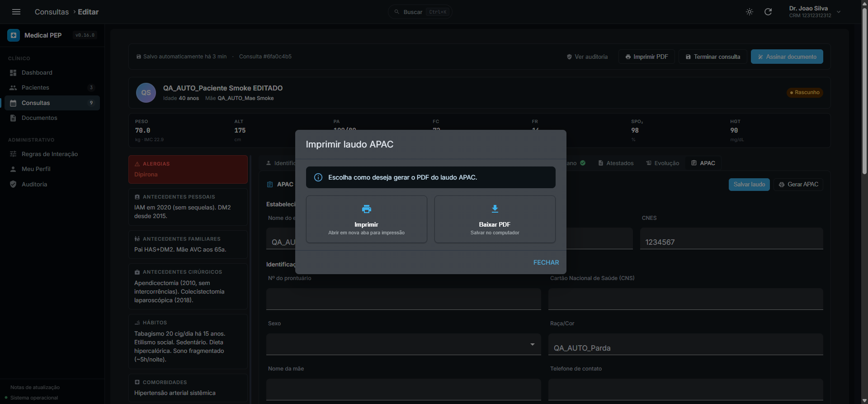Image resolution: width=868 pixels, height=404 pixels.
Task: Switch to the Atestados tab
Action: [616, 163]
